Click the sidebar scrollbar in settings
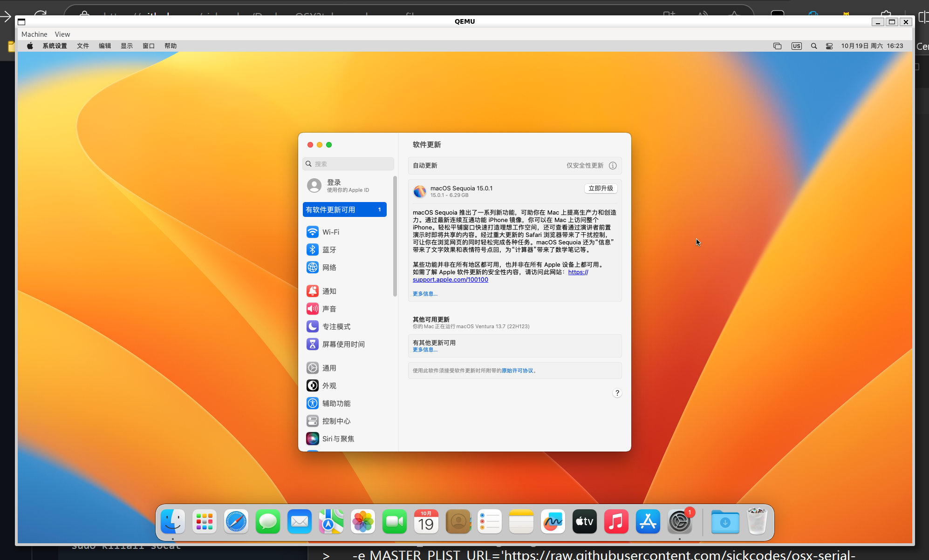 [395, 236]
